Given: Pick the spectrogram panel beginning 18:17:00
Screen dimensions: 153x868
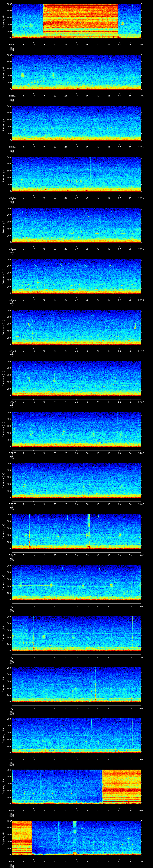Looking at the screenshot, I should pyautogui.click(x=77, y=174).
